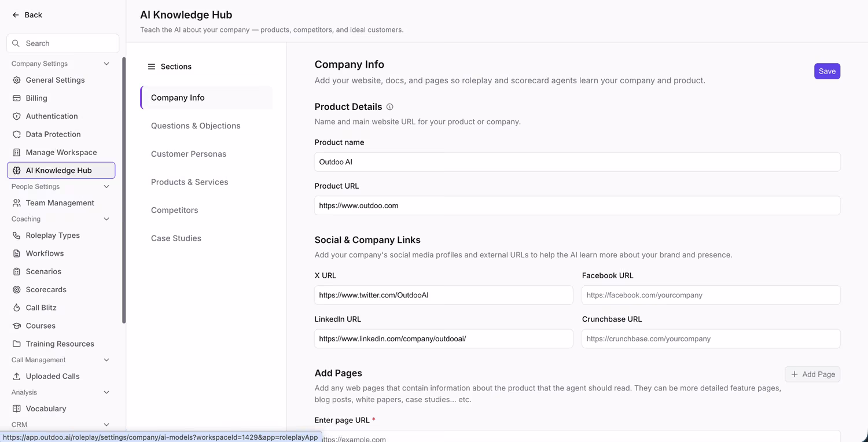Click the Facebook URL input field
868x442 pixels.
711,295
